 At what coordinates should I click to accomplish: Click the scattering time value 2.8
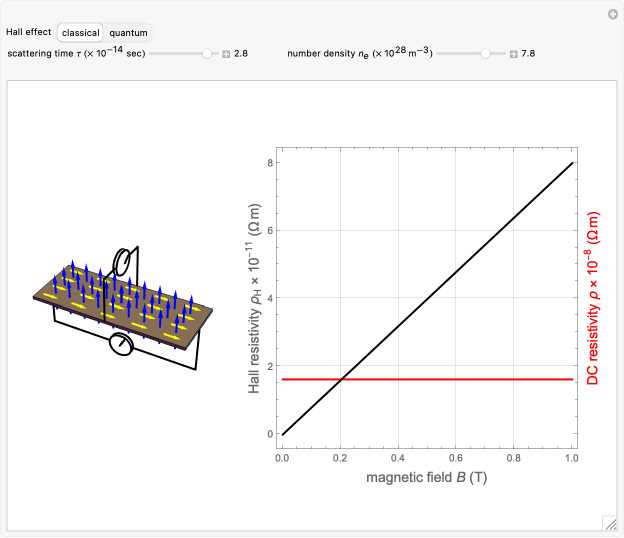(241, 53)
